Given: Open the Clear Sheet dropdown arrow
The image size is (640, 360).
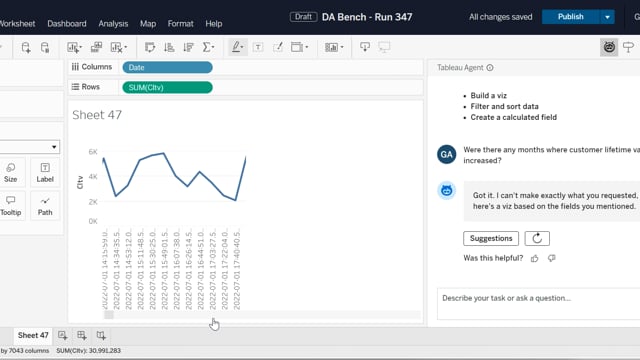Looking at the screenshot, I should coord(126,47).
